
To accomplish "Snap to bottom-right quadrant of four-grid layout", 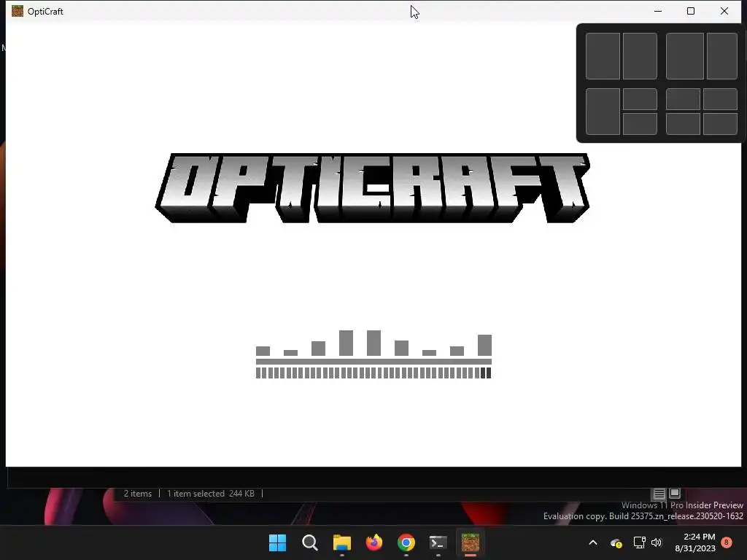I will pyautogui.click(x=720, y=124).
